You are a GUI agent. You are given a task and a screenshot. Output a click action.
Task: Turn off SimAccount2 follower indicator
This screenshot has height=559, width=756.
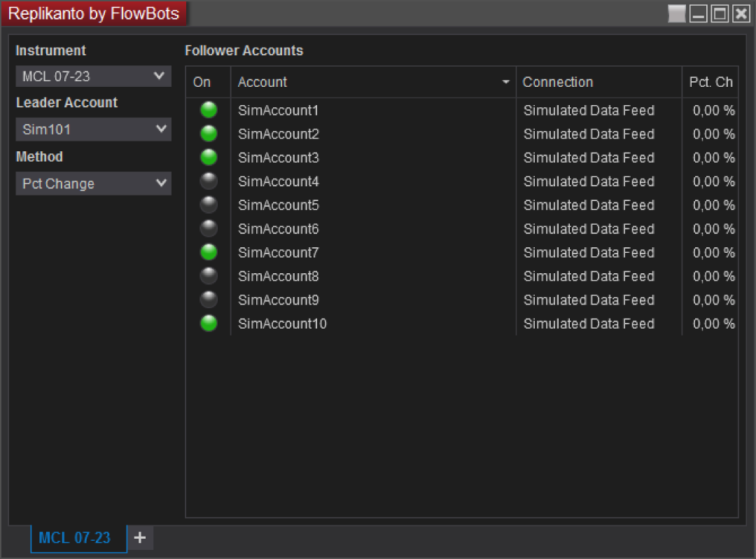(x=209, y=134)
